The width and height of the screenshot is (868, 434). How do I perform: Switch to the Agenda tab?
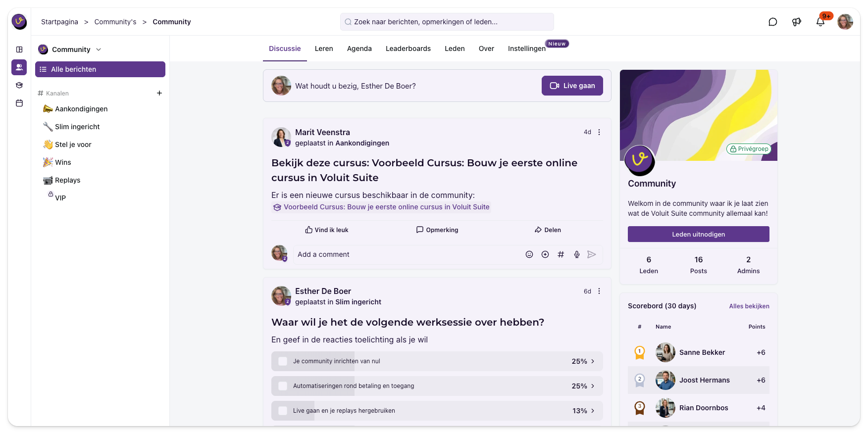coord(359,48)
